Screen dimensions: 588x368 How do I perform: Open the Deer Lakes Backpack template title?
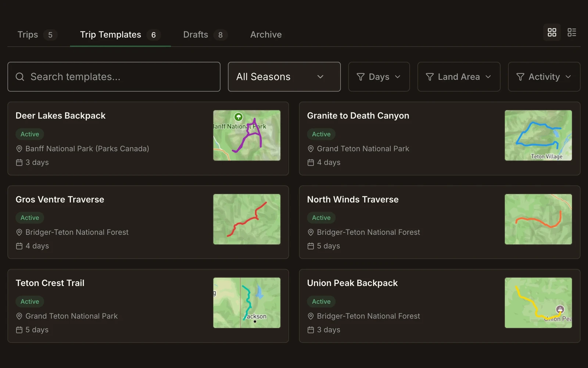point(61,116)
